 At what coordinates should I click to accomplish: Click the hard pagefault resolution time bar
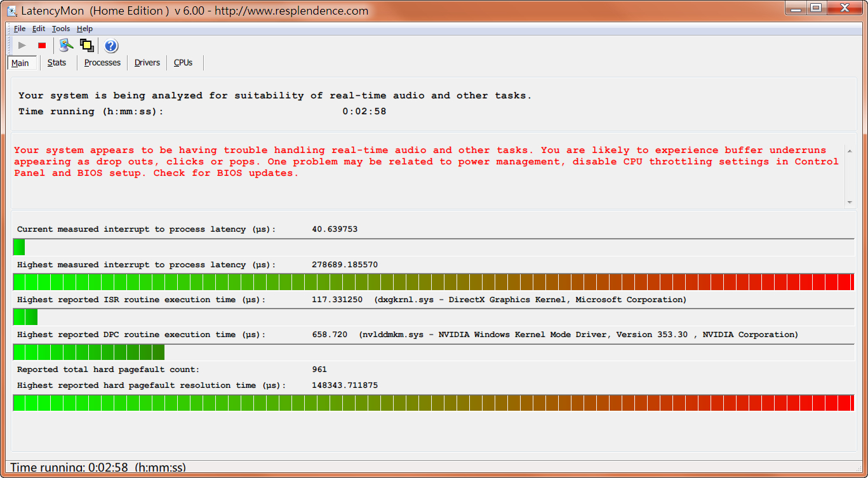click(434, 402)
